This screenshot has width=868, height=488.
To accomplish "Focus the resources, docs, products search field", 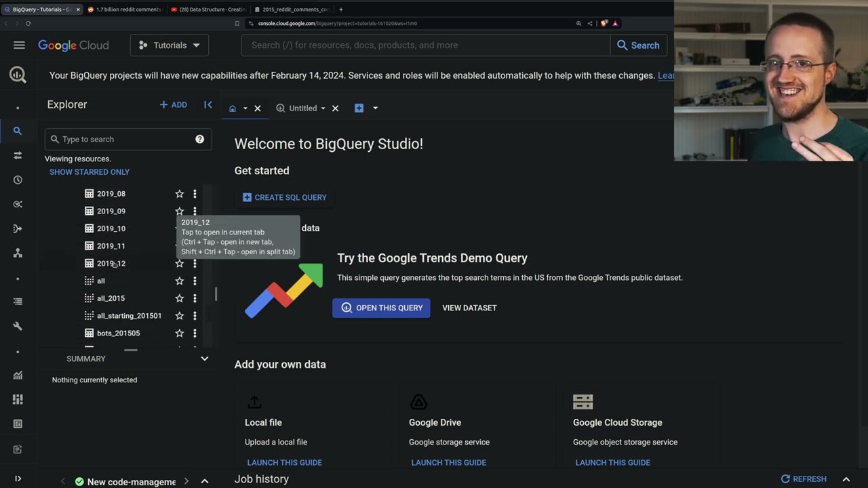I will (426, 45).
